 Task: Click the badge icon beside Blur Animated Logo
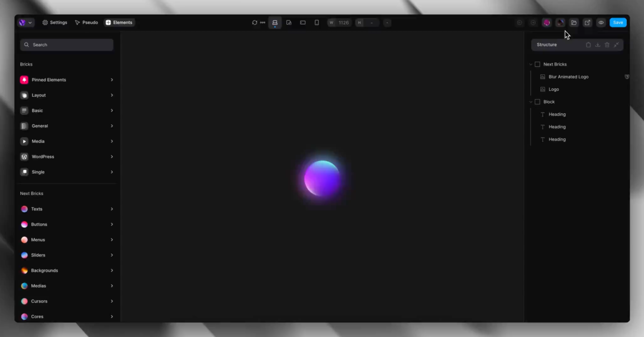tap(627, 77)
